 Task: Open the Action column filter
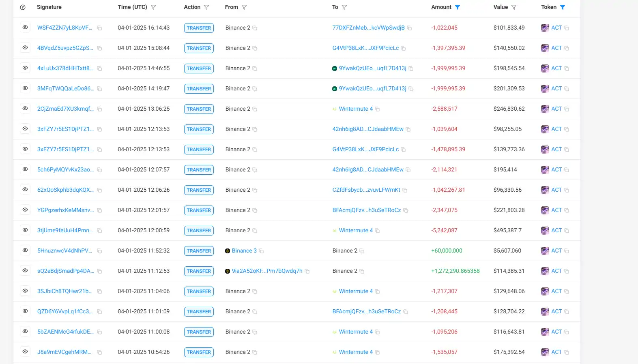(206, 7)
